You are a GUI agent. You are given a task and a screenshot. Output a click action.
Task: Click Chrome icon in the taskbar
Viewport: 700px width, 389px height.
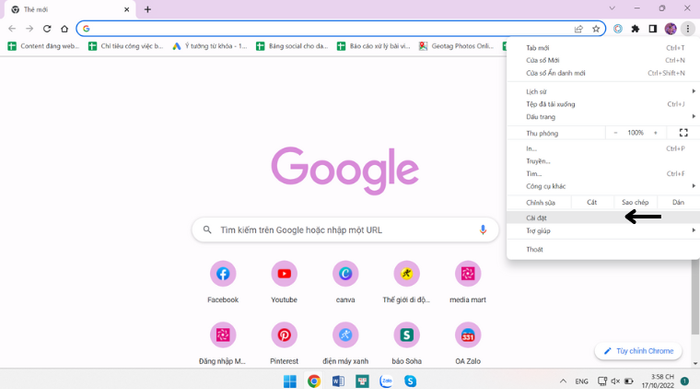click(314, 381)
